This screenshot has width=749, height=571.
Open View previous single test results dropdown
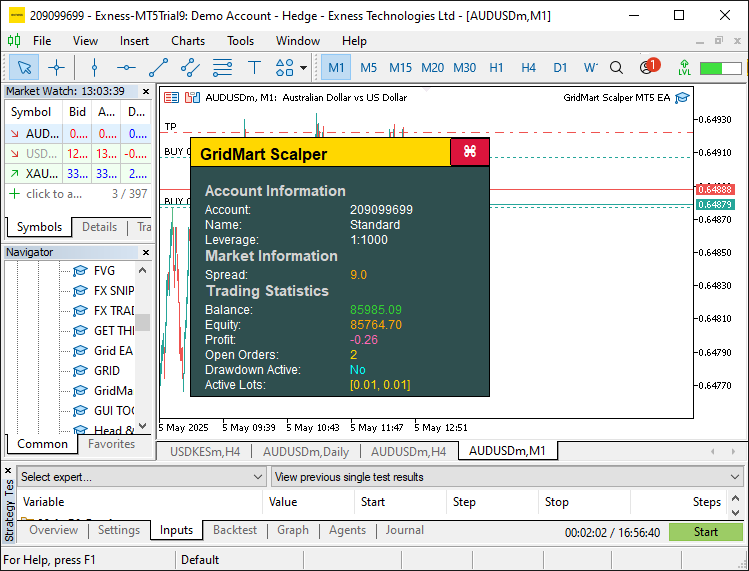(x=507, y=477)
